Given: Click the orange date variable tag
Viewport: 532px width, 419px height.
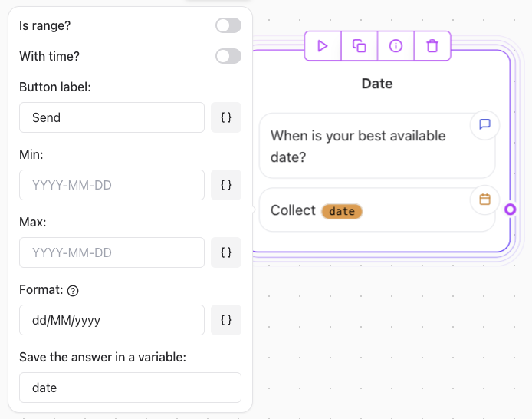Looking at the screenshot, I should pos(342,211).
